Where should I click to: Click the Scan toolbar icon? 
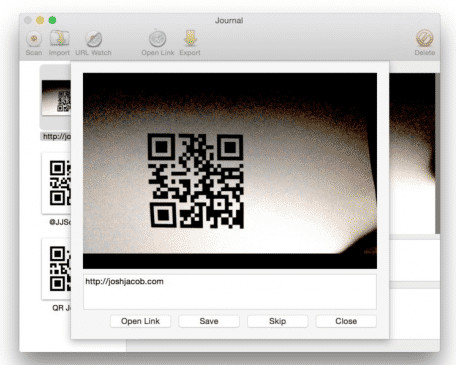pos(34,43)
